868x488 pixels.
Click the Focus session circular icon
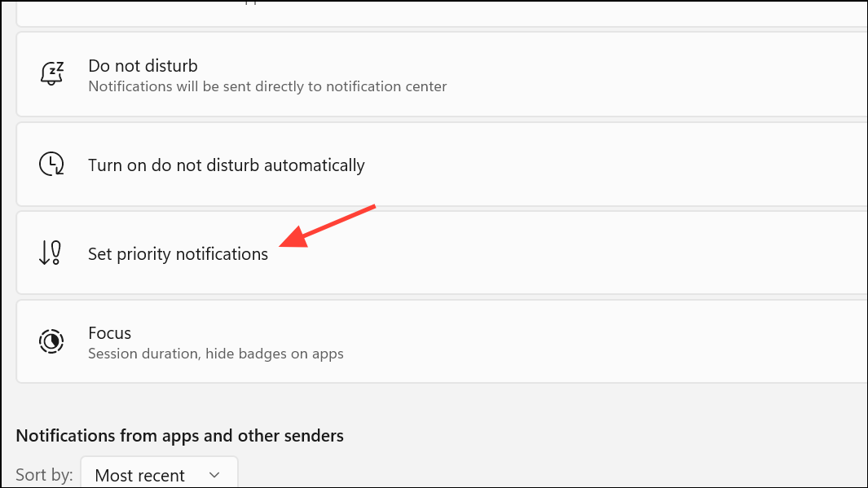(51, 341)
